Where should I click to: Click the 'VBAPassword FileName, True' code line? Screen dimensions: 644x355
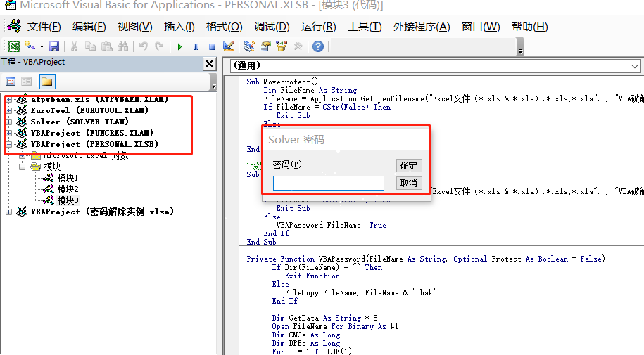pyautogui.click(x=331, y=225)
